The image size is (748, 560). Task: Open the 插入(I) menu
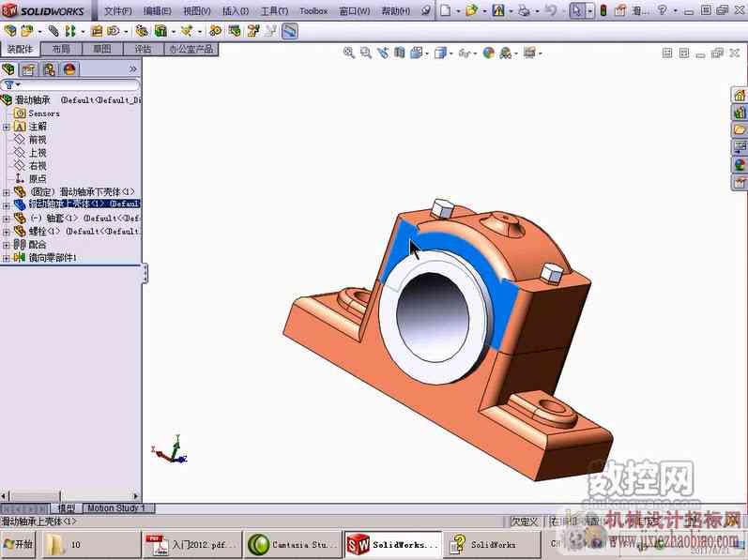[236, 10]
